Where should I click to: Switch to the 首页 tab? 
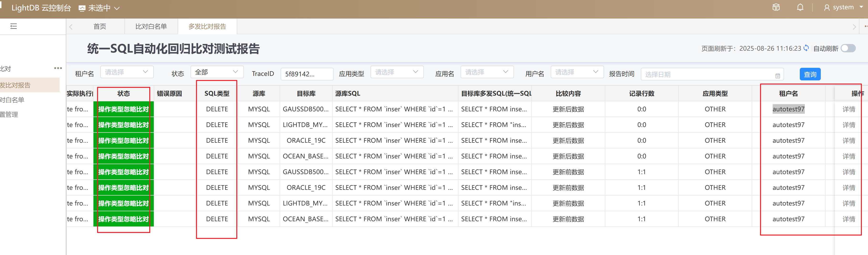[x=100, y=27]
